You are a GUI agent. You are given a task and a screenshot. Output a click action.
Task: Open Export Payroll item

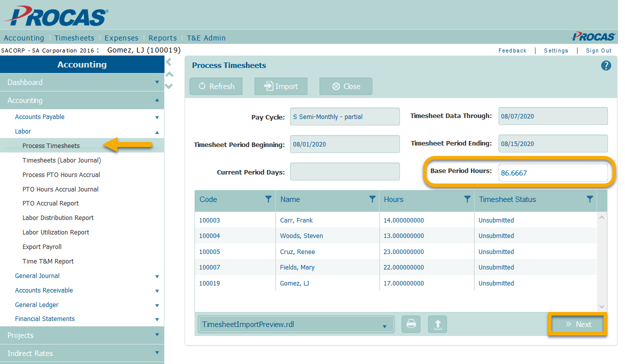tap(42, 247)
